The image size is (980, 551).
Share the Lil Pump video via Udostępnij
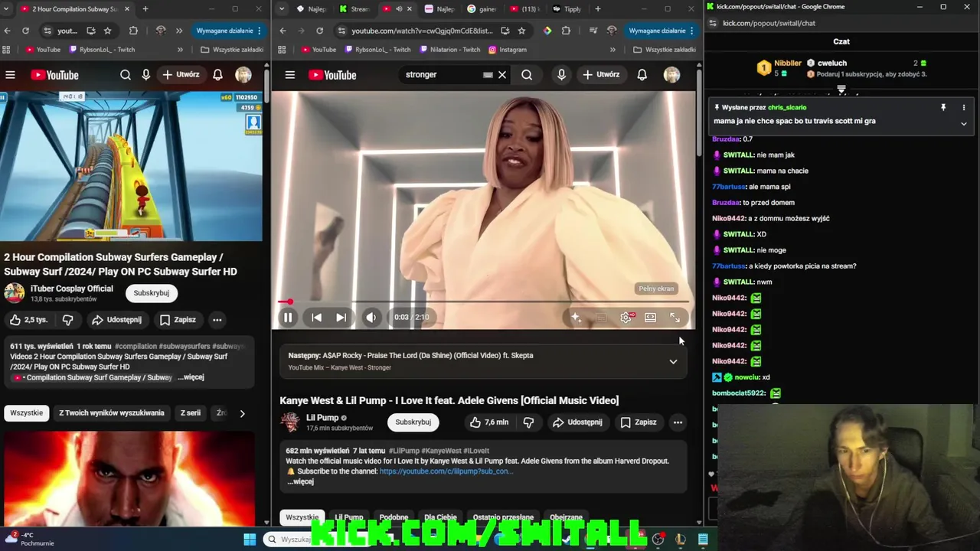click(x=577, y=422)
